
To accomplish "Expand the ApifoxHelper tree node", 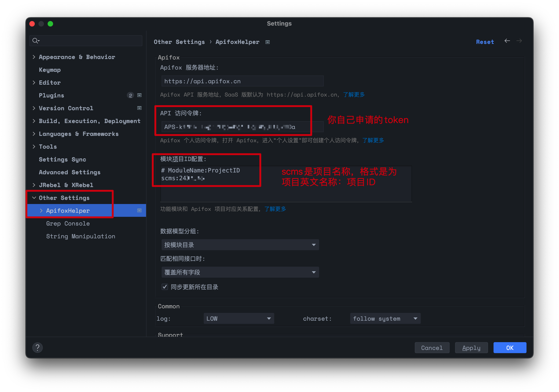I will click(x=41, y=210).
